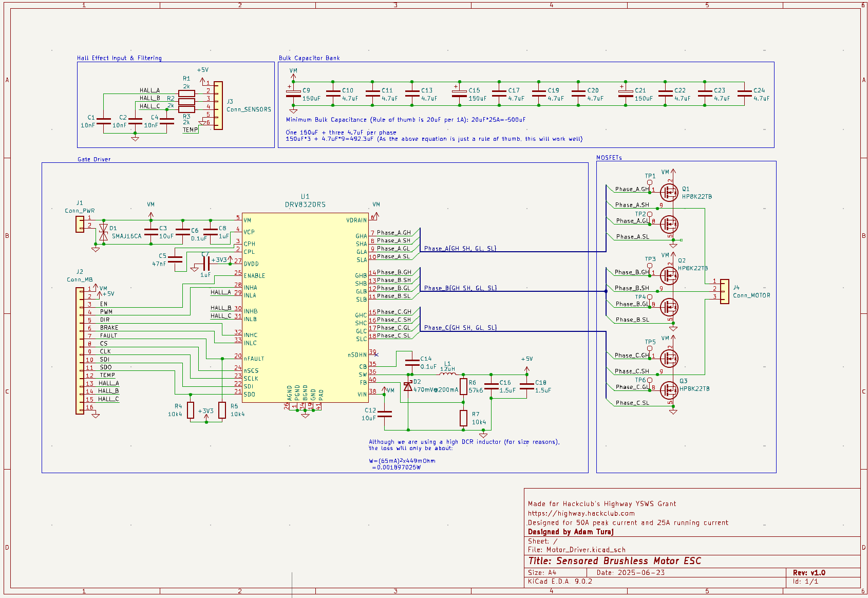Click the J4 Conn_MOTOR connector symbol
This screenshot has height=598, width=868.
724,291
